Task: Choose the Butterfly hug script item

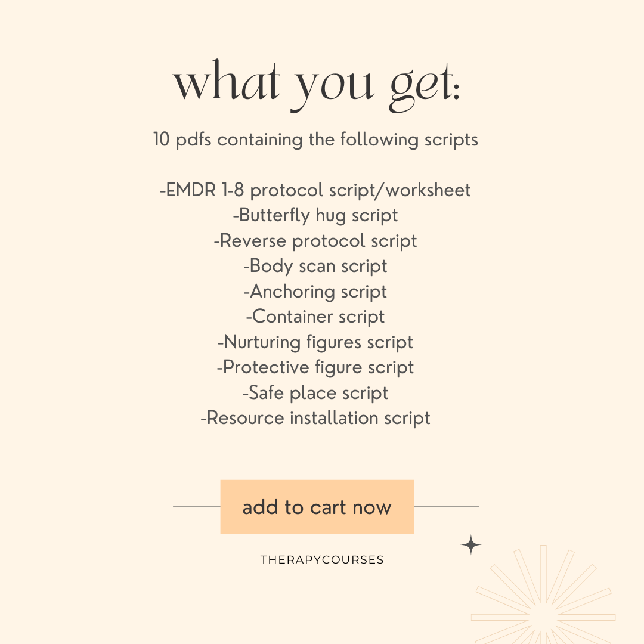Action: coord(315,215)
